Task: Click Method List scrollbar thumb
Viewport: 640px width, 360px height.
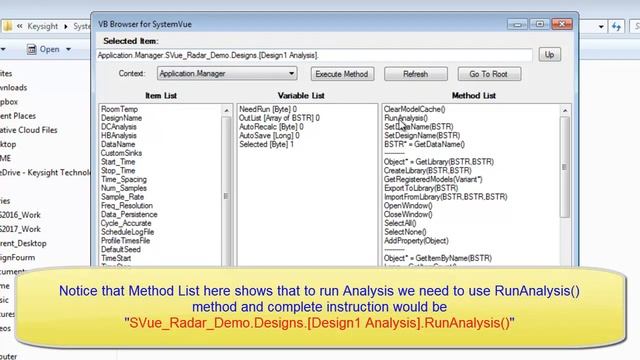Action: click(x=565, y=167)
